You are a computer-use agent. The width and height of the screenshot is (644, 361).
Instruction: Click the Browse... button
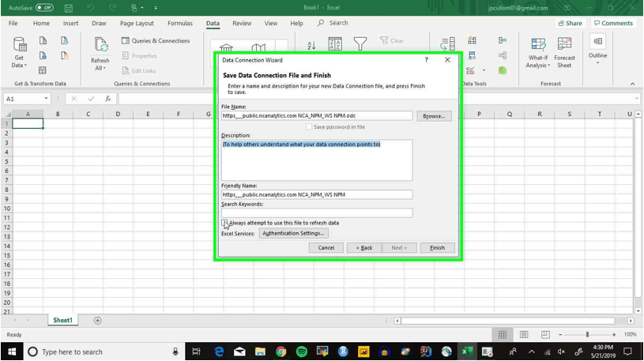(434, 116)
